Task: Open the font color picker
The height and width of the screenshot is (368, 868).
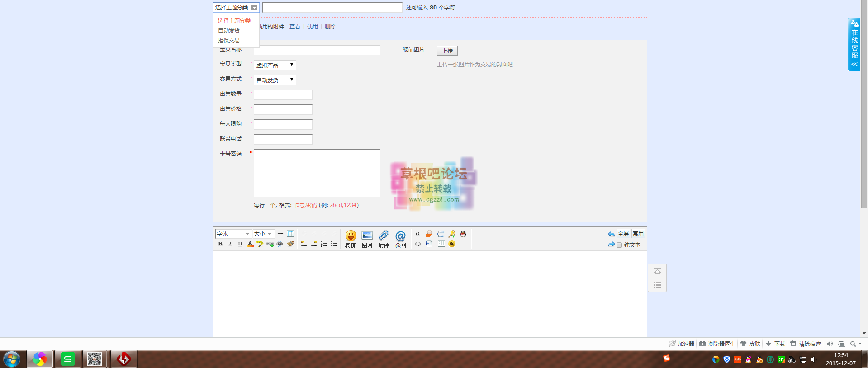Action: [x=250, y=244]
